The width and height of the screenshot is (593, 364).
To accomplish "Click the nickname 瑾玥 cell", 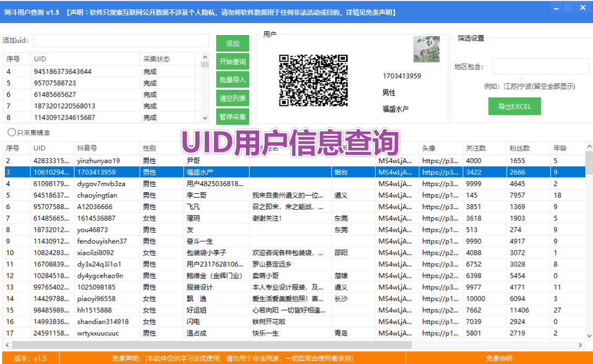I will tap(216, 218).
